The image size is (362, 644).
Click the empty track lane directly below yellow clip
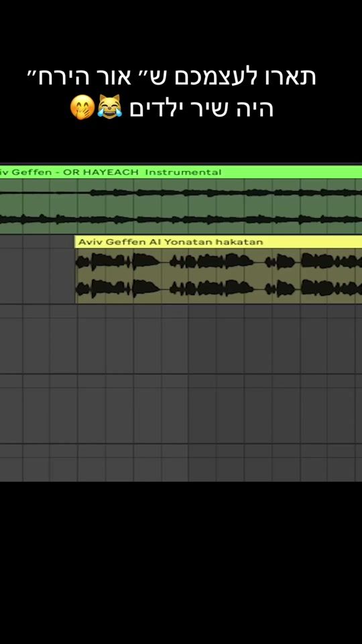click(x=181, y=339)
